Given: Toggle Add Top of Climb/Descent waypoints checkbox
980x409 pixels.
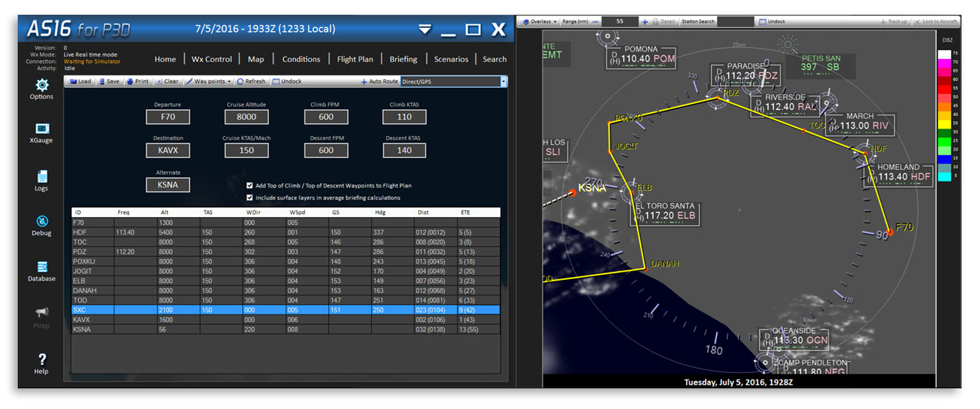Looking at the screenshot, I should pos(250,185).
